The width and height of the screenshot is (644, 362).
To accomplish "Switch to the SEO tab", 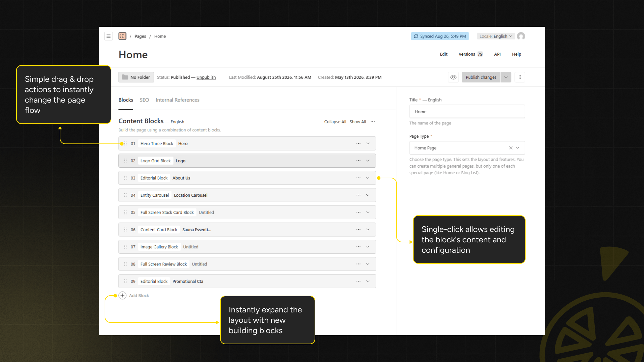I will tap(144, 100).
